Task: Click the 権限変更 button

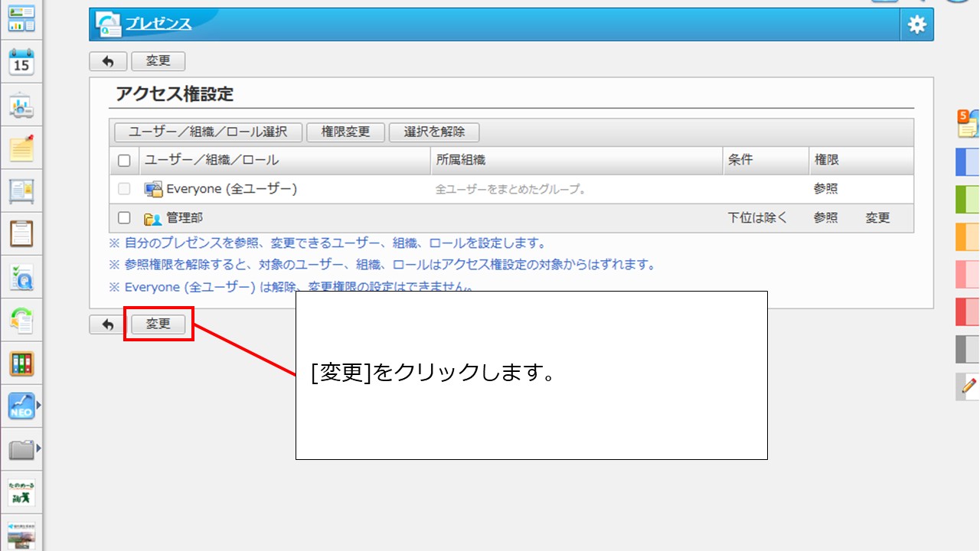Action: click(x=346, y=132)
